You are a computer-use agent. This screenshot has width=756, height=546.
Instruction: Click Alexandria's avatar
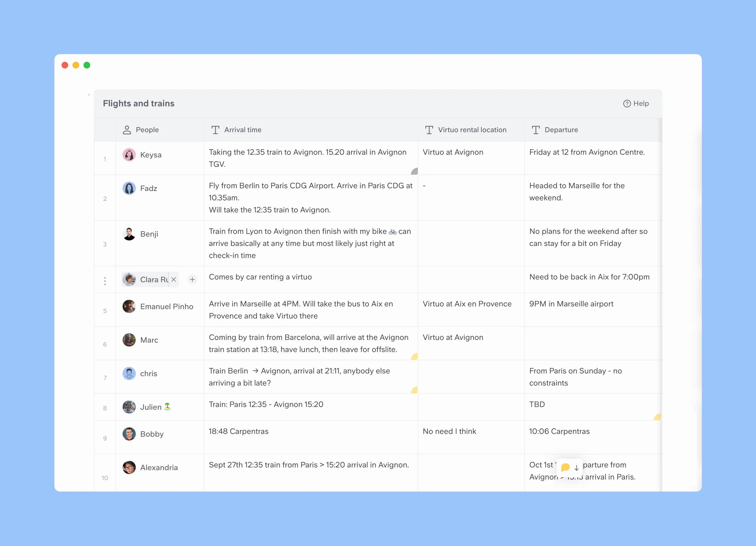(129, 467)
